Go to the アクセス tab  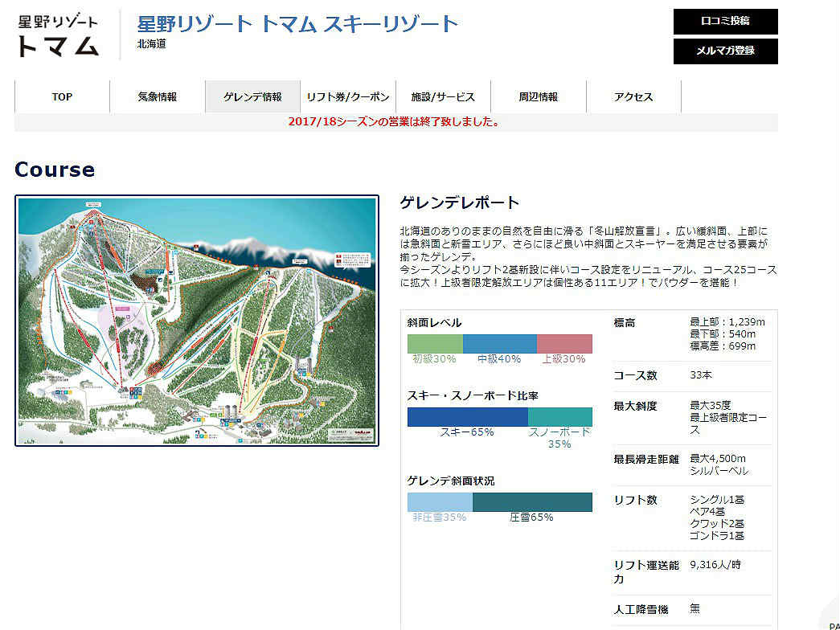point(633,97)
